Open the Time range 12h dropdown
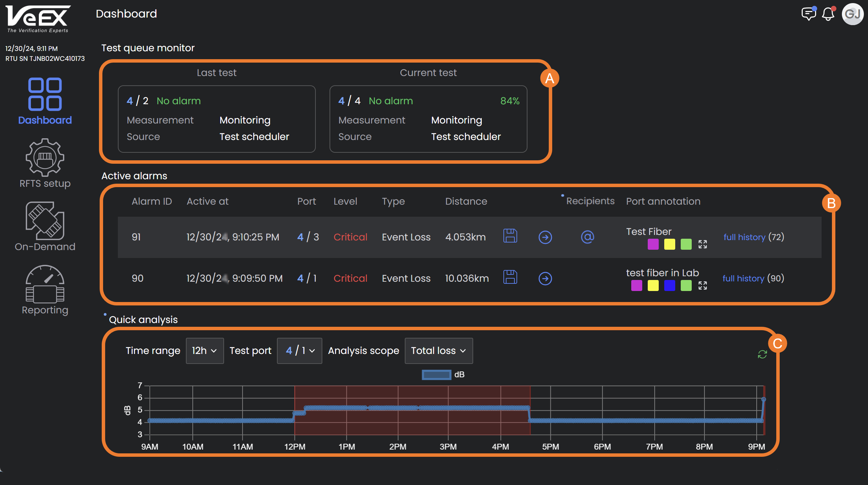The height and width of the screenshot is (485, 868). point(204,351)
